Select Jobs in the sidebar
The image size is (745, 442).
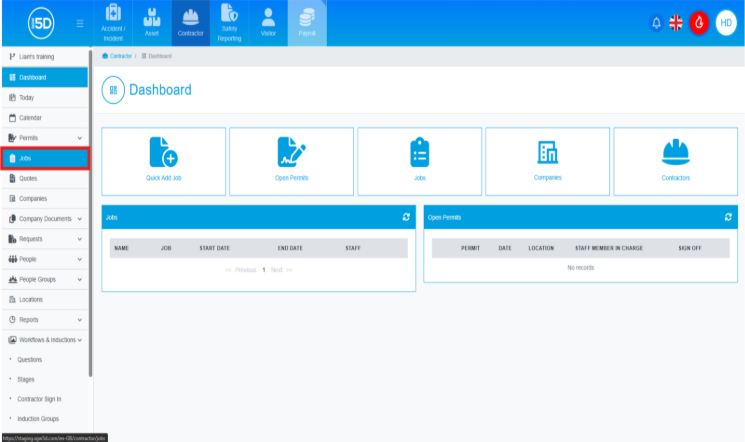[44, 158]
